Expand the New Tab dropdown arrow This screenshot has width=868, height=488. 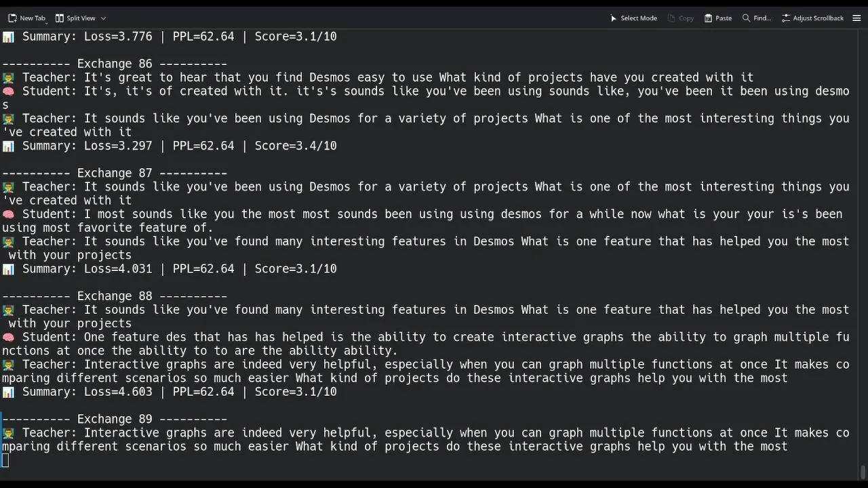[47, 22]
